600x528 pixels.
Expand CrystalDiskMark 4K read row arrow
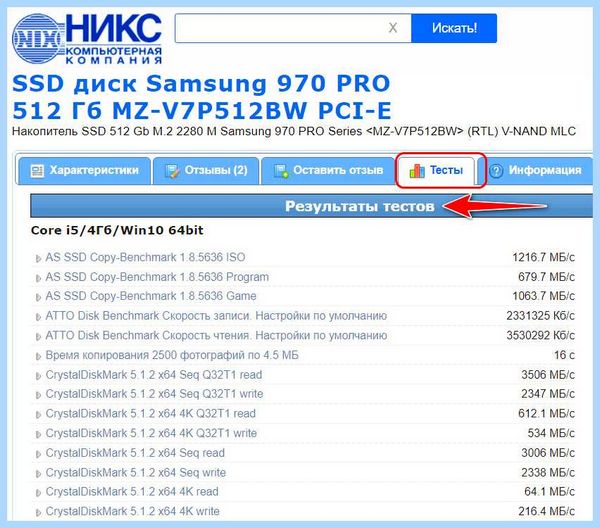[x=38, y=493]
